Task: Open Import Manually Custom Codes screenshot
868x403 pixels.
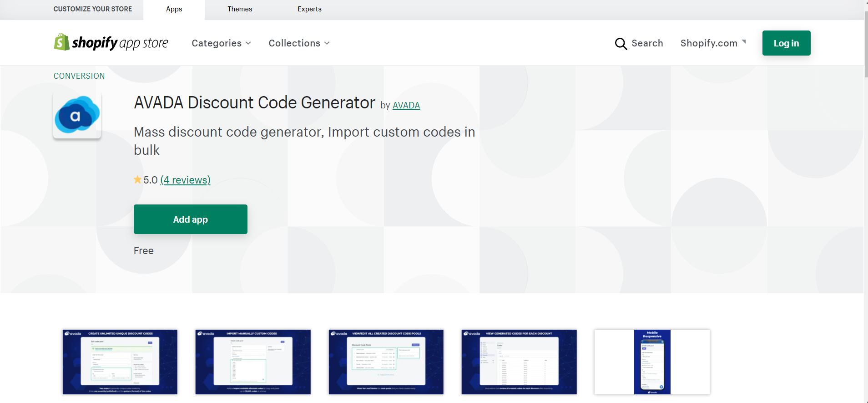Action: tap(253, 362)
